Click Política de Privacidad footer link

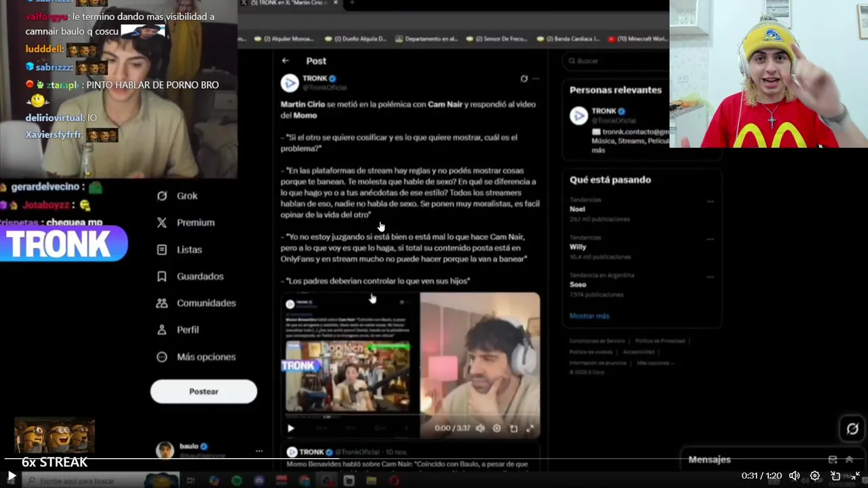(660, 341)
